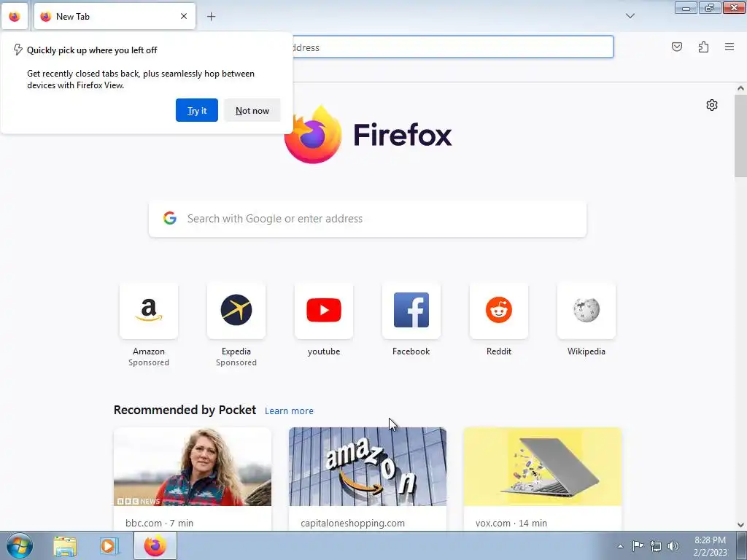Open a new tab with plus button
Screen dimensions: 747x560
[211, 17]
